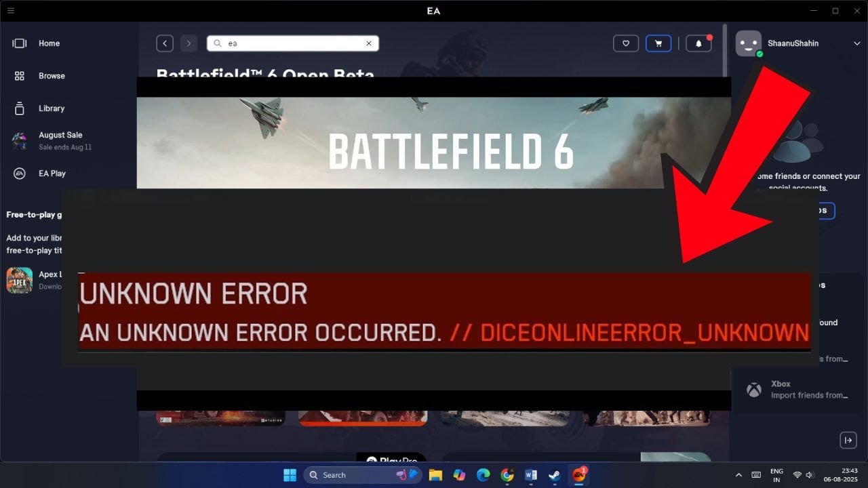The width and height of the screenshot is (868, 488).
Task: Click the ShaanuShahin username
Action: tap(793, 43)
